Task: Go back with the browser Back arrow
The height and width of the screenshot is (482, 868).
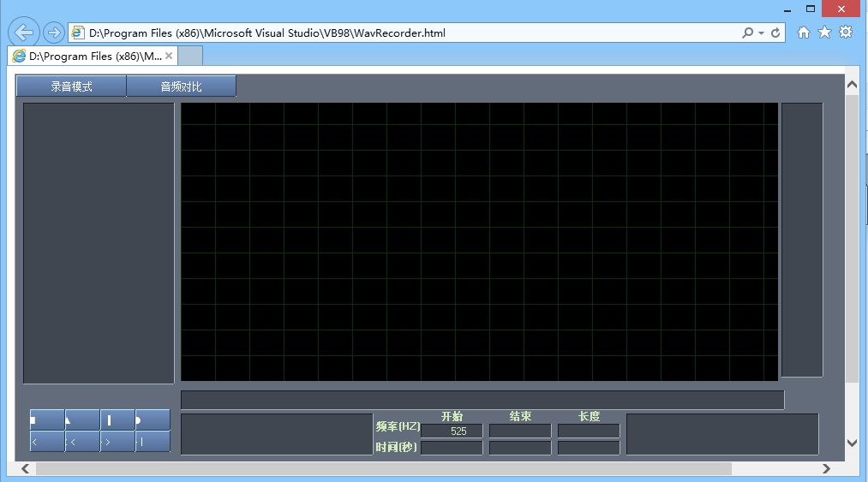Action: (x=24, y=33)
